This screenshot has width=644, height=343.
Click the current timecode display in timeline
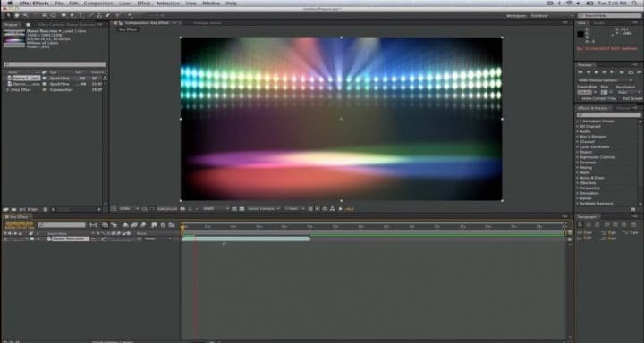point(20,223)
